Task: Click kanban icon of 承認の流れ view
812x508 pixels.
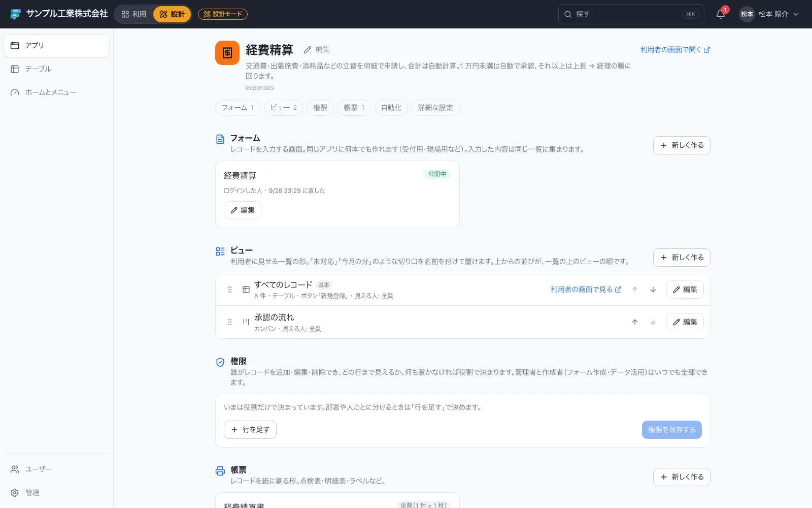Action: [246, 322]
